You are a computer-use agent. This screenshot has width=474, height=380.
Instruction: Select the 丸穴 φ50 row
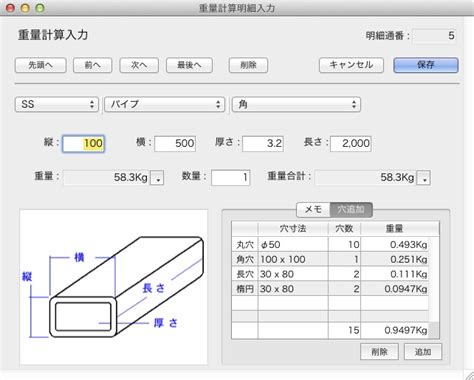point(330,244)
